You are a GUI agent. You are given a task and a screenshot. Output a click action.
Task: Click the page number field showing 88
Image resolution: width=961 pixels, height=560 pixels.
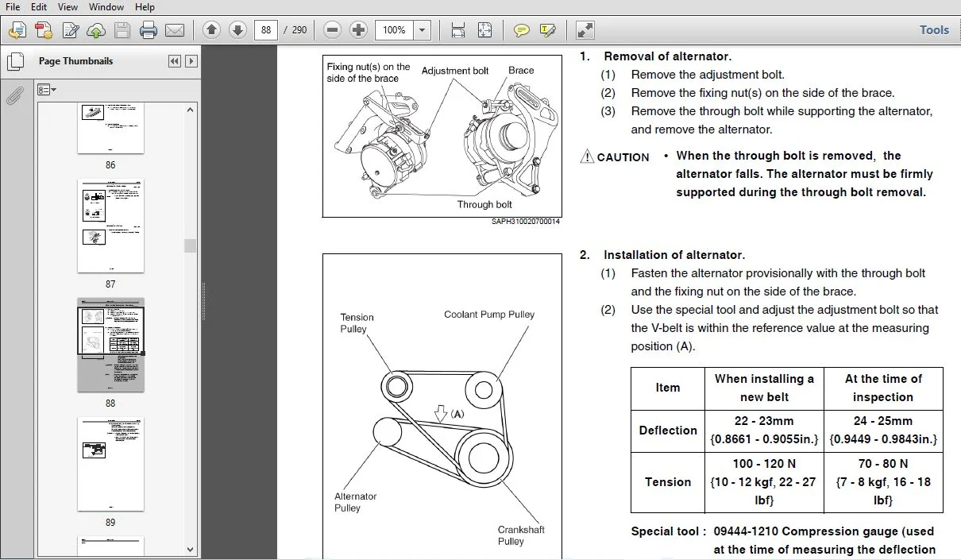click(x=265, y=30)
